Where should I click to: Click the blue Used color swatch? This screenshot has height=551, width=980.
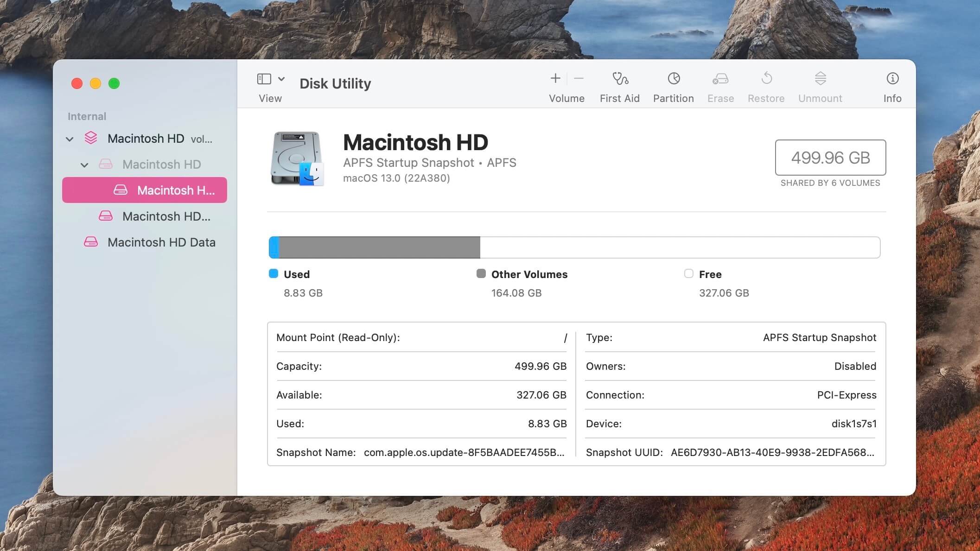coord(274,273)
